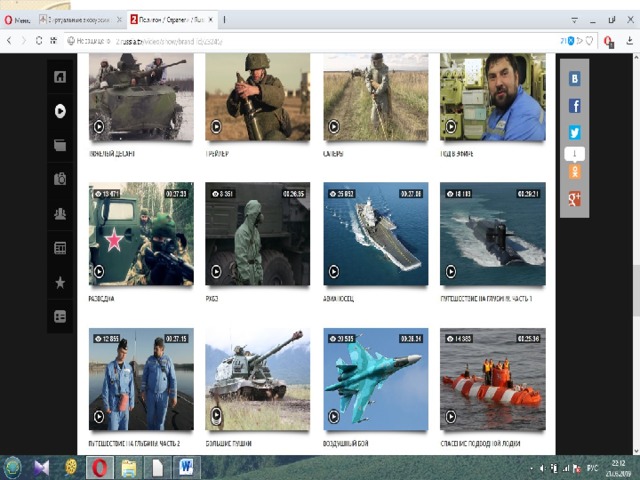
Task: Open the camera photo section in sidebar
Action: [60, 179]
